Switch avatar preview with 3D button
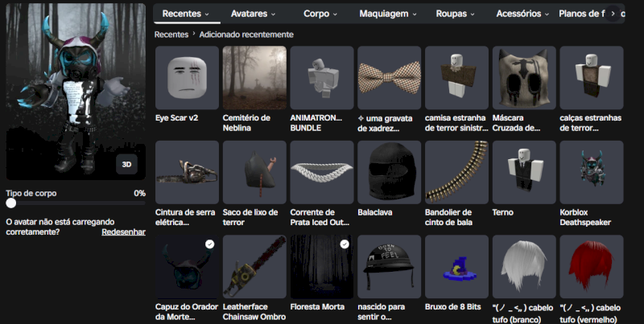Image resolution: width=644 pixels, height=324 pixels. tap(126, 164)
